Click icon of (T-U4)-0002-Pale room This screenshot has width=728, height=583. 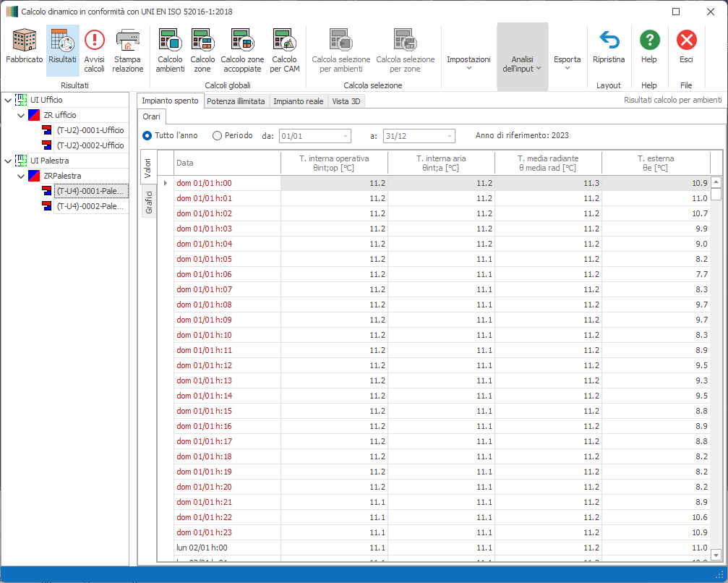point(47,206)
